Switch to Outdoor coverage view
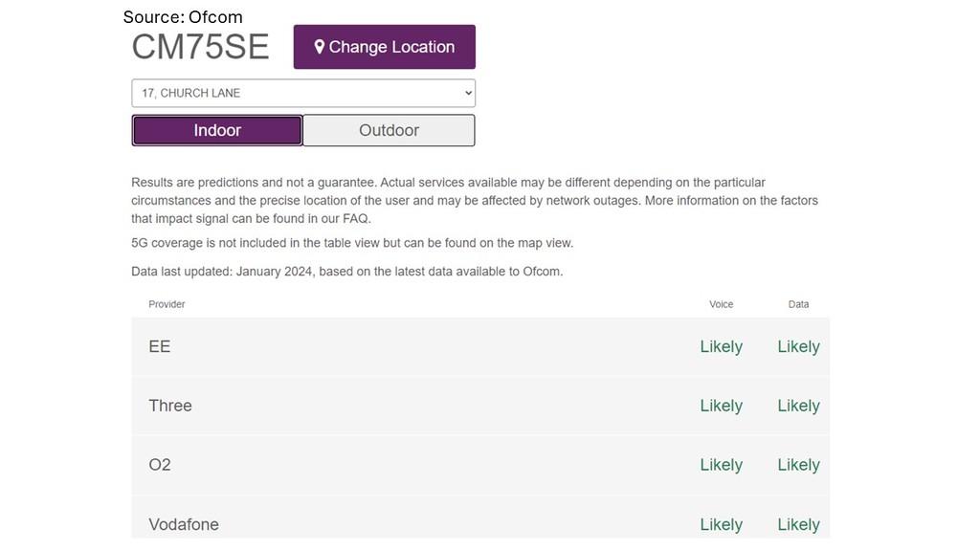Viewport: 980px width, 551px height. [389, 130]
